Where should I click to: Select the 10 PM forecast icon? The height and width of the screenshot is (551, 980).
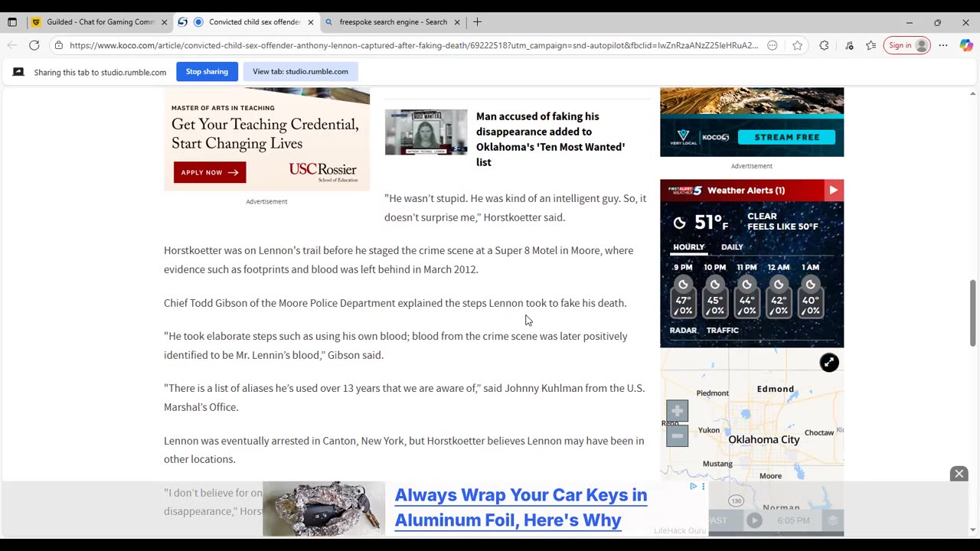[x=715, y=284]
